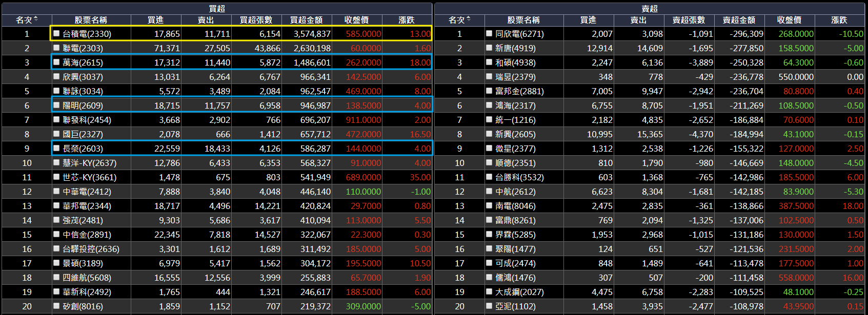868x315 pixels.
Task: Click 和碩 net-sell volume -3,889
Action: 701,62
